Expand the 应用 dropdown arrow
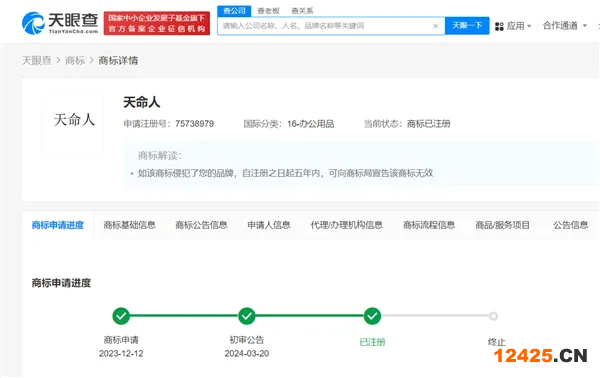600x378 pixels. tap(529, 26)
